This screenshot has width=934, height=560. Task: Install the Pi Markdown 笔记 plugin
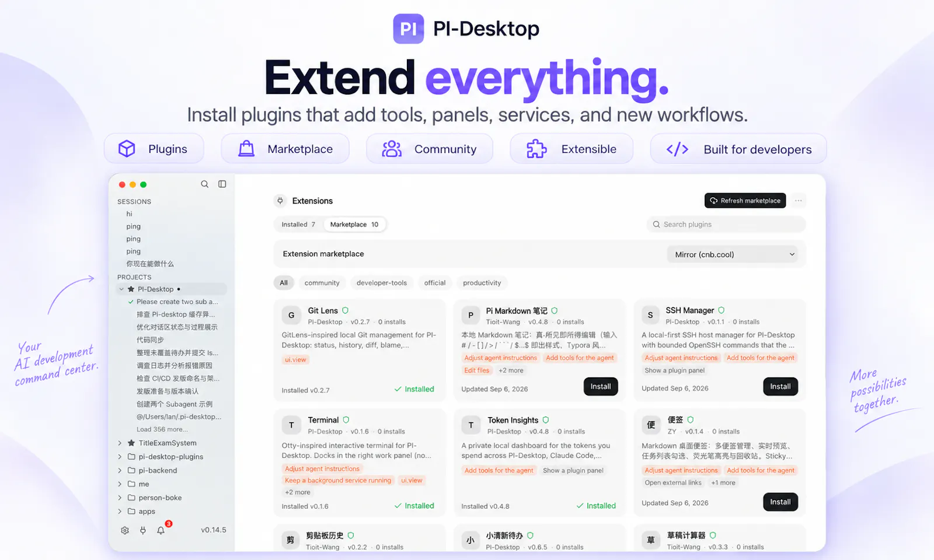click(601, 387)
